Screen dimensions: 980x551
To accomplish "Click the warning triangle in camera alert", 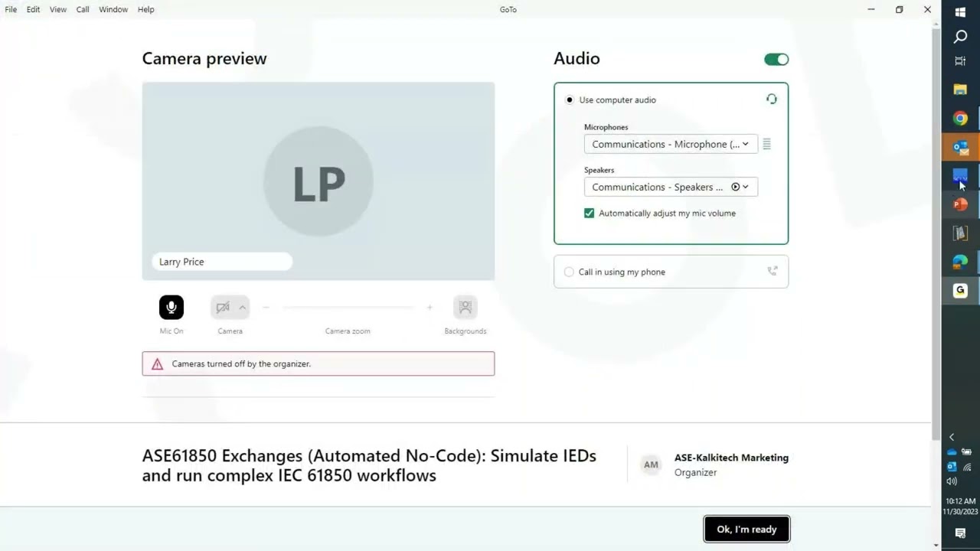I will click(x=157, y=364).
